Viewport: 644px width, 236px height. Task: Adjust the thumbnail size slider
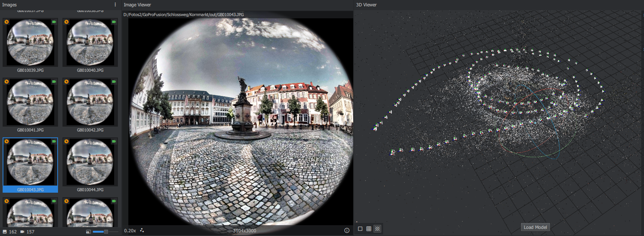[x=106, y=232]
